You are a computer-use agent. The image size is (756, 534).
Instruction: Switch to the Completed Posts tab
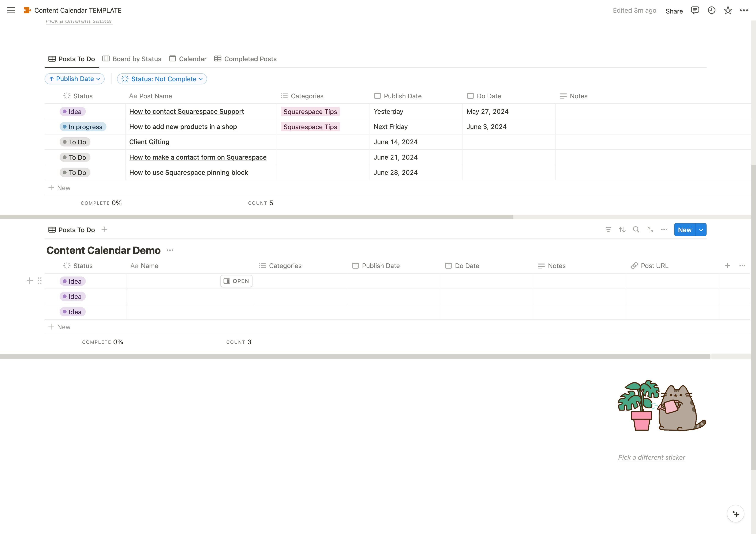[245, 59]
